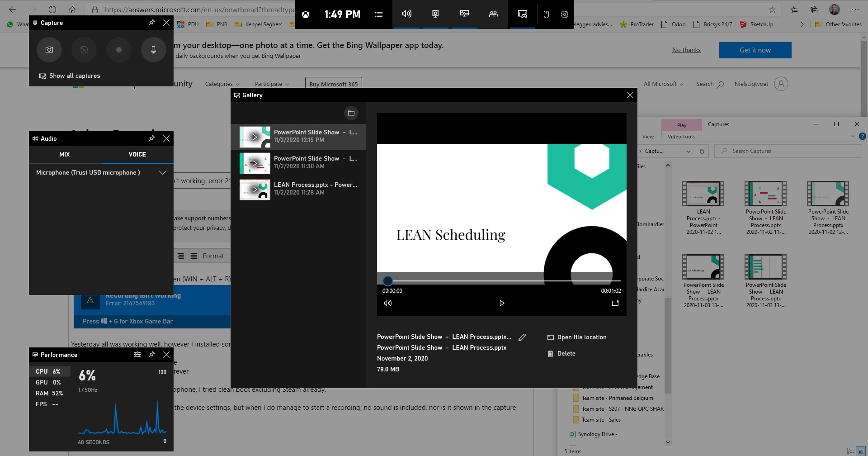The width and height of the screenshot is (868, 456).
Task: Open browser settings ellipsis menu
Action: tap(855, 9)
